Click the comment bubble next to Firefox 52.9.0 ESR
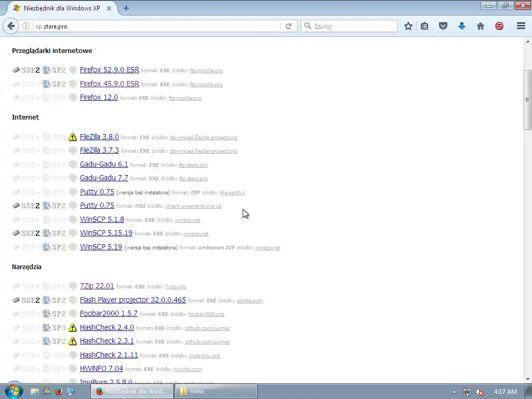 tap(72, 70)
